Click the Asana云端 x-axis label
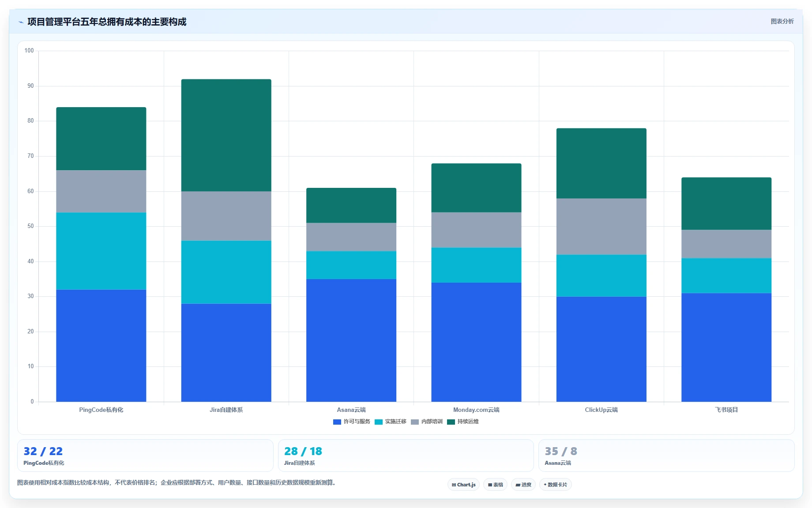Screen dimensions: 812x508 click(351, 410)
